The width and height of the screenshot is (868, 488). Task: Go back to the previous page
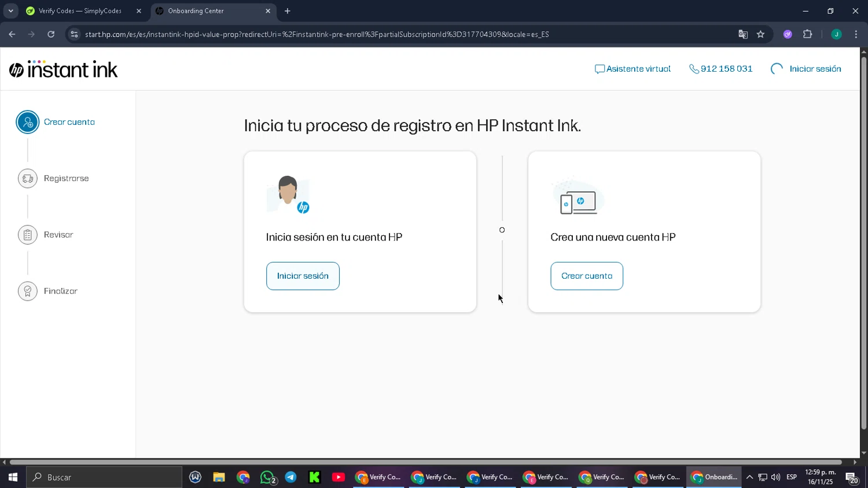tap(12, 34)
